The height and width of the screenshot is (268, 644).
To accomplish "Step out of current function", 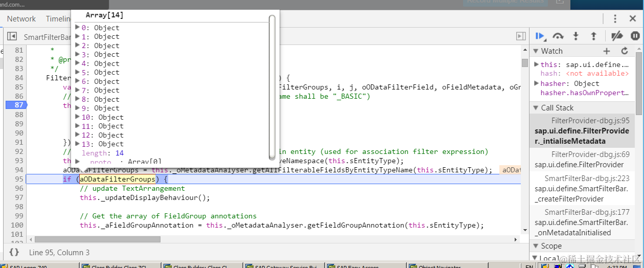I will click(x=593, y=36).
